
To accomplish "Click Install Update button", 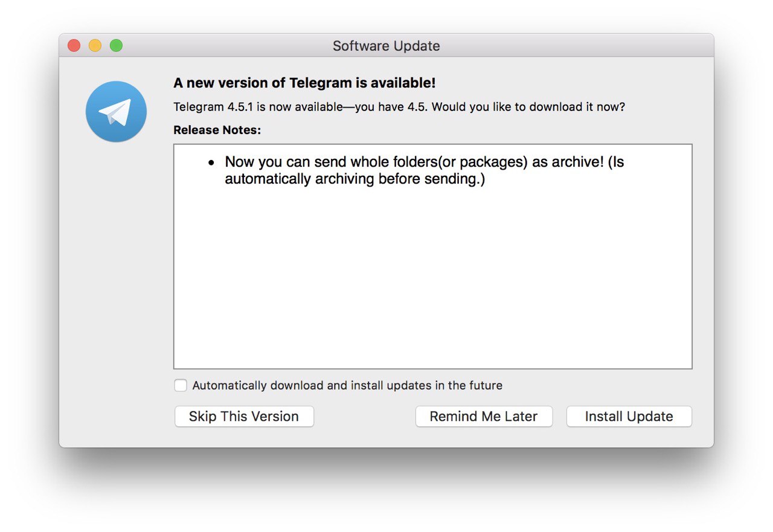I will point(629,417).
